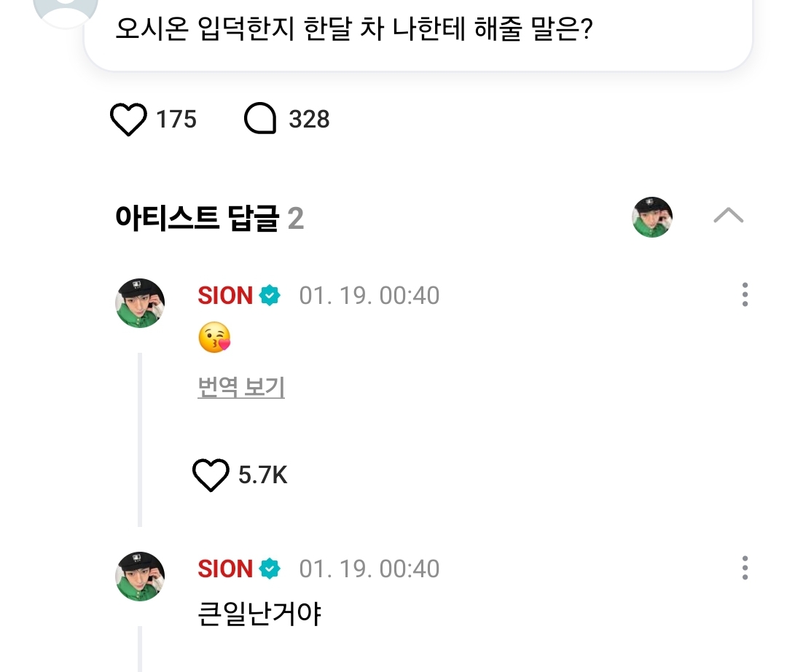The width and height of the screenshot is (787, 672).
Task: Open comments via the 328 bubble icon
Action: point(260,120)
